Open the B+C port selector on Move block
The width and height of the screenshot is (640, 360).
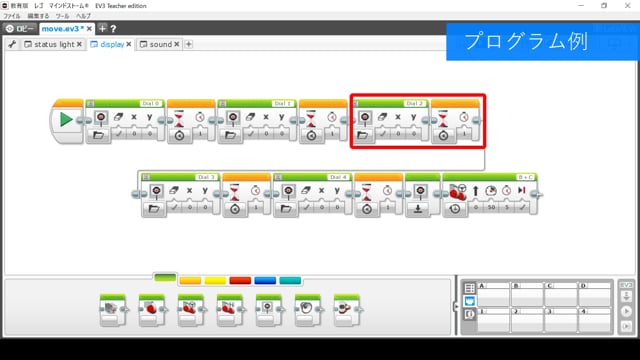(525, 177)
